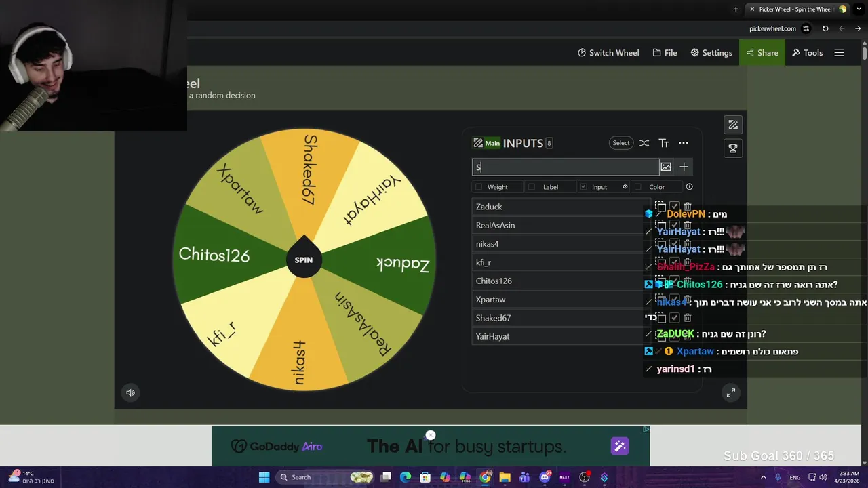The image size is (868, 488).
Task: Select the Zaduck input row
Action: [x=561, y=207]
